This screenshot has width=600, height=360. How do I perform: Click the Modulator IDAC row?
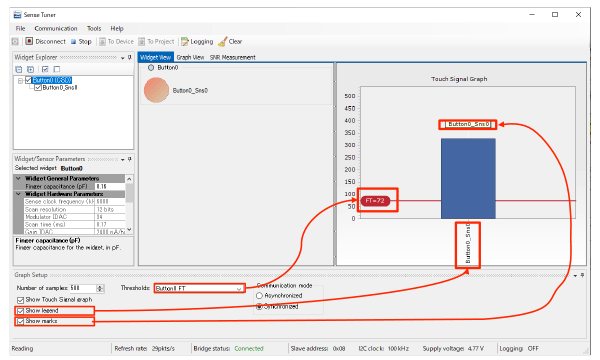pyautogui.click(x=74, y=217)
